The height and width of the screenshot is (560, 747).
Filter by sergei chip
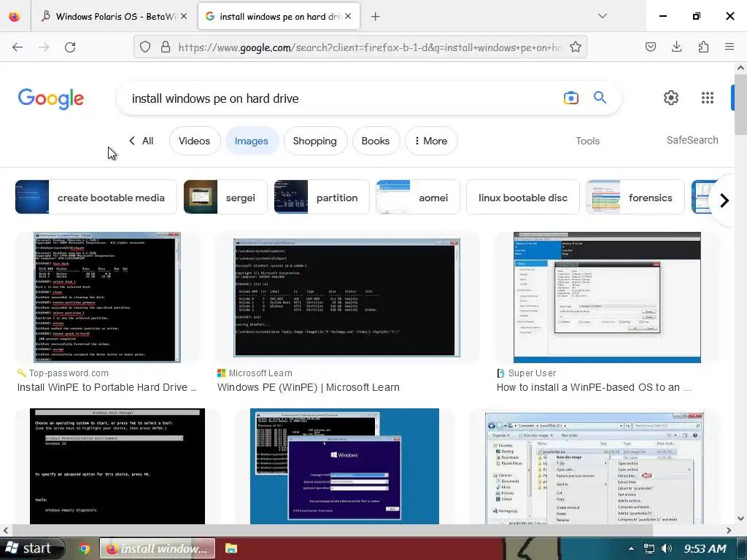pyautogui.click(x=225, y=197)
